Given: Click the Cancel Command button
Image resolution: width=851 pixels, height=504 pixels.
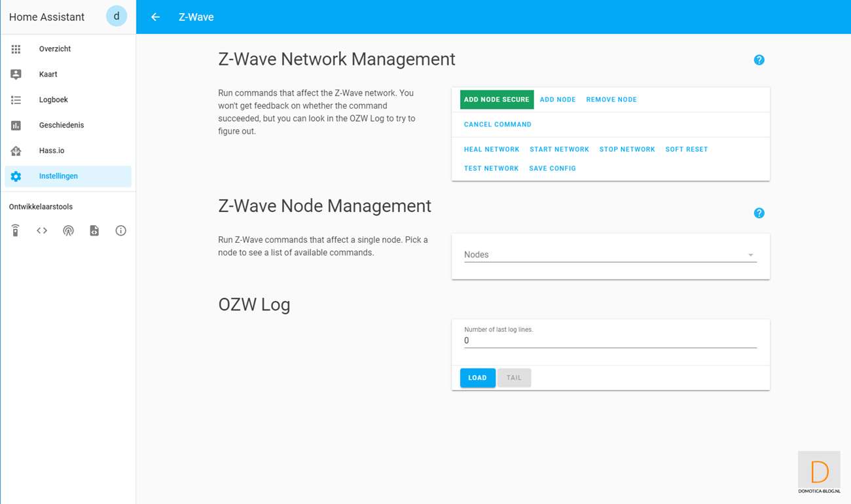Looking at the screenshot, I should pyautogui.click(x=498, y=124).
